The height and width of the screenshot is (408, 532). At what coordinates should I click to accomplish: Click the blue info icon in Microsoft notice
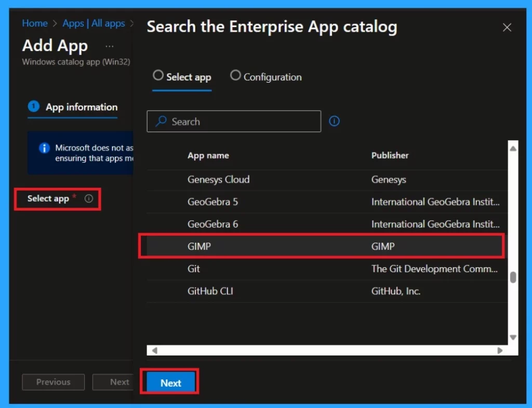(x=44, y=148)
